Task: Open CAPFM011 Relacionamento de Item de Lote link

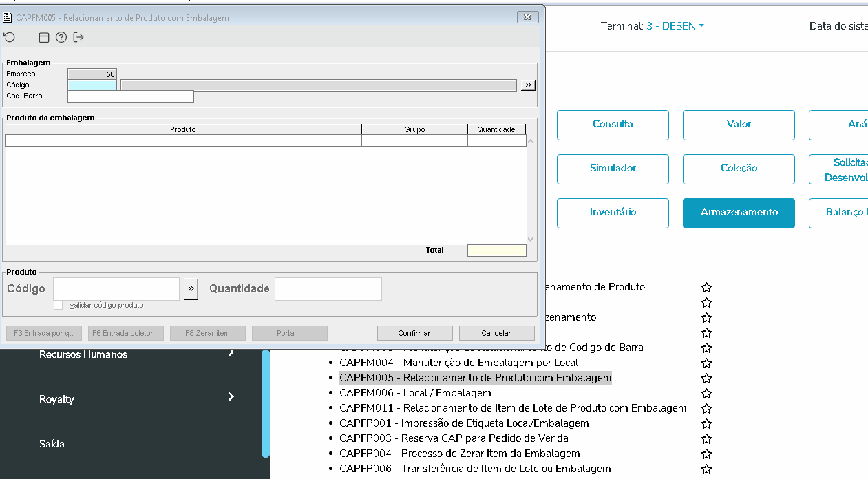Action: click(x=513, y=408)
